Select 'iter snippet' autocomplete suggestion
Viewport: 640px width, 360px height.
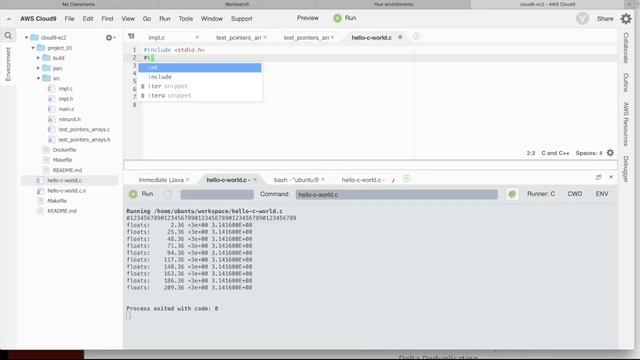200,86
